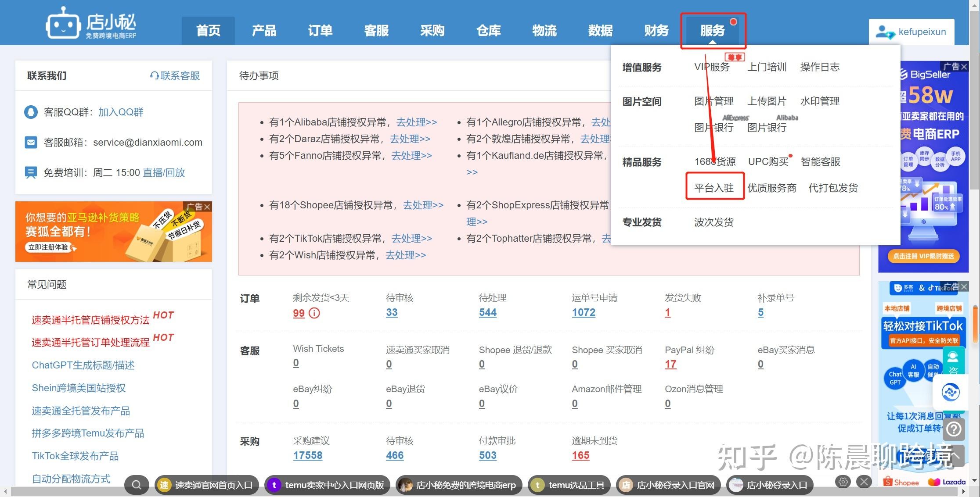
Task: Select 1688货源 under 精品服务
Action: pyautogui.click(x=715, y=162)
